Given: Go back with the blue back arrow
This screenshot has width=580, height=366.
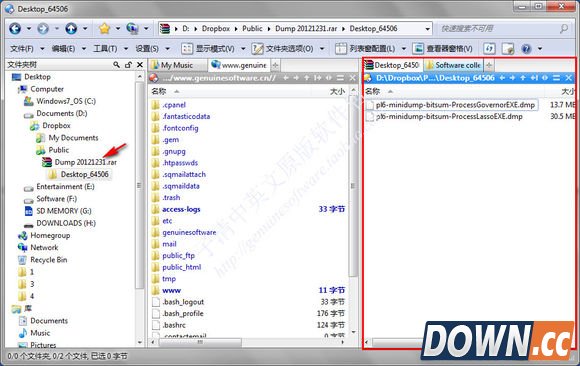Looking at the screenshot, I should point(15,28).
